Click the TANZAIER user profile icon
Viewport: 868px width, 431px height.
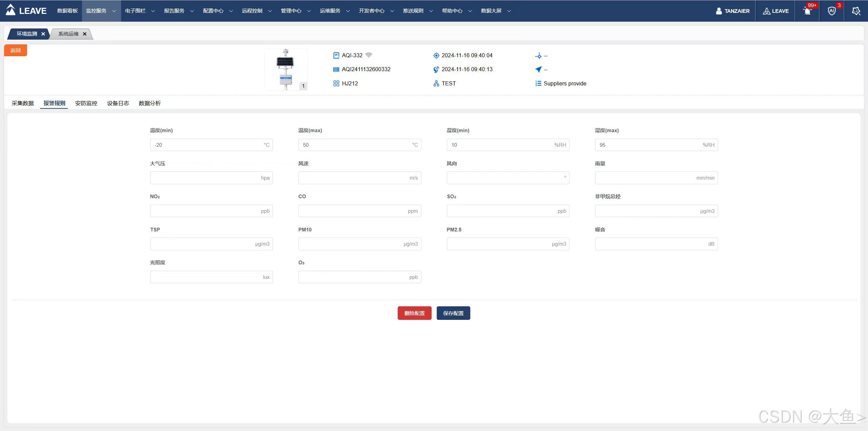click(719, 11)
